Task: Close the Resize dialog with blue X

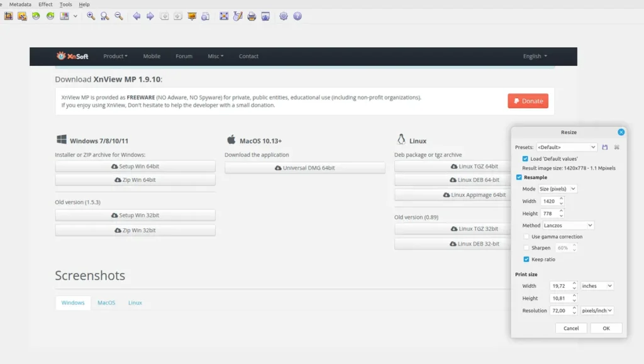Action: [x=621, y=132]
